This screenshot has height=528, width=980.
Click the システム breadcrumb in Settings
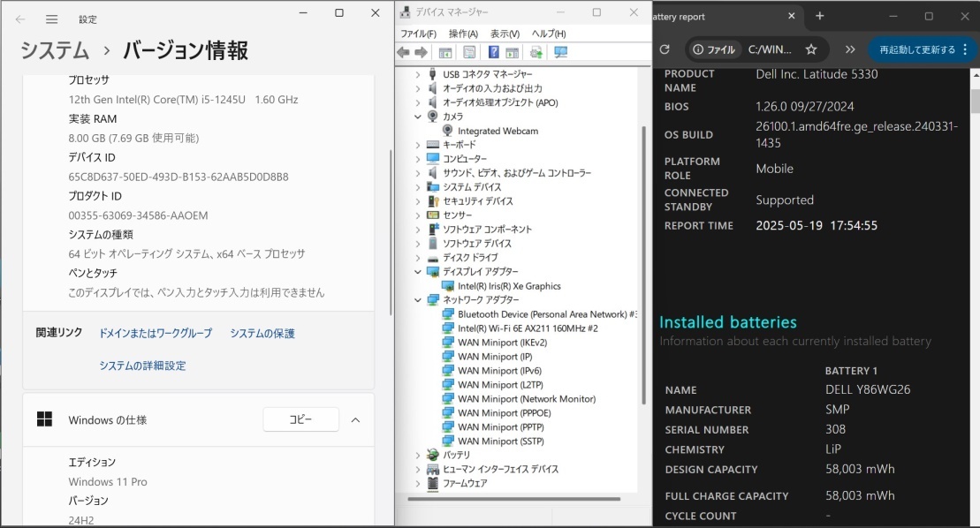(55, 50)
